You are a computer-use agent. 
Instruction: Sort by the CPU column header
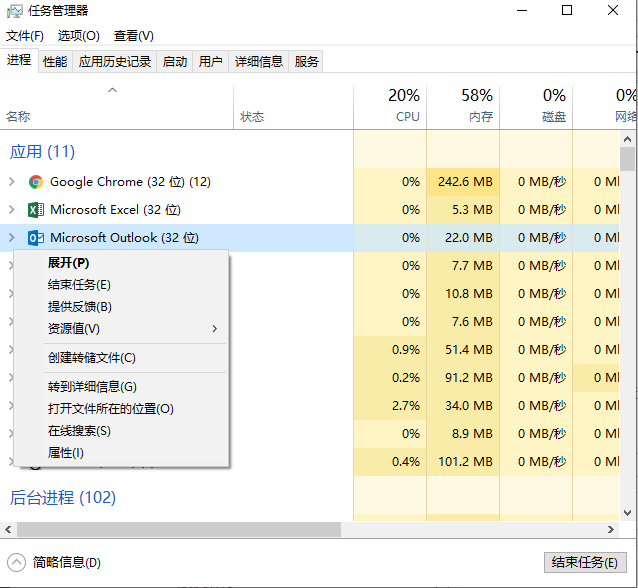pyautogui.click(x=390, y=108)
